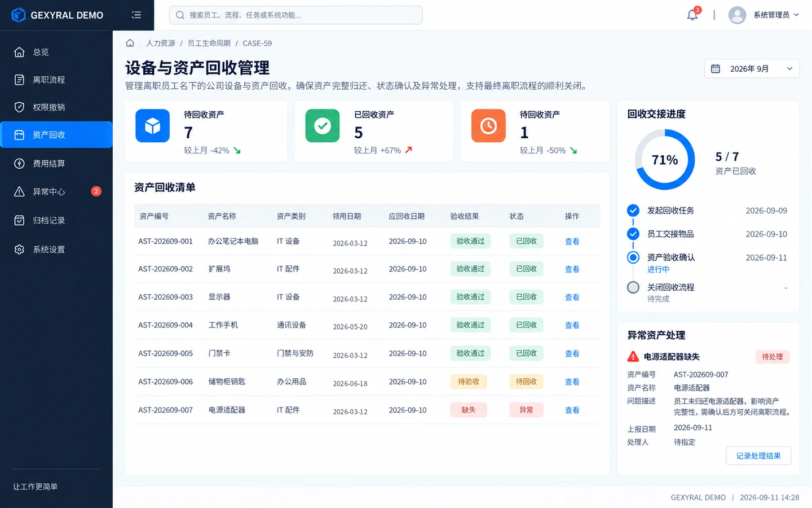812x508 pixels.
Task: Click asset number AST-202609-004
Action: pos(166,325)
